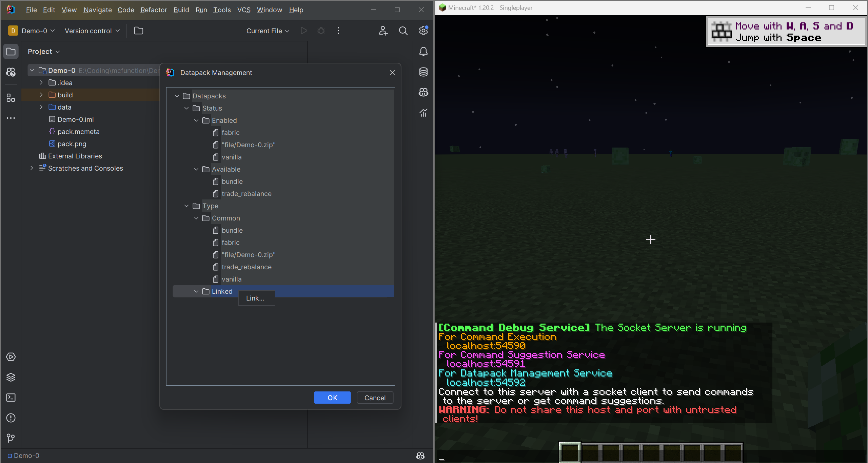868x463 pixels.
Task: Collapse the Enabled folder in datapack tree
Action: tap(196, 120)
